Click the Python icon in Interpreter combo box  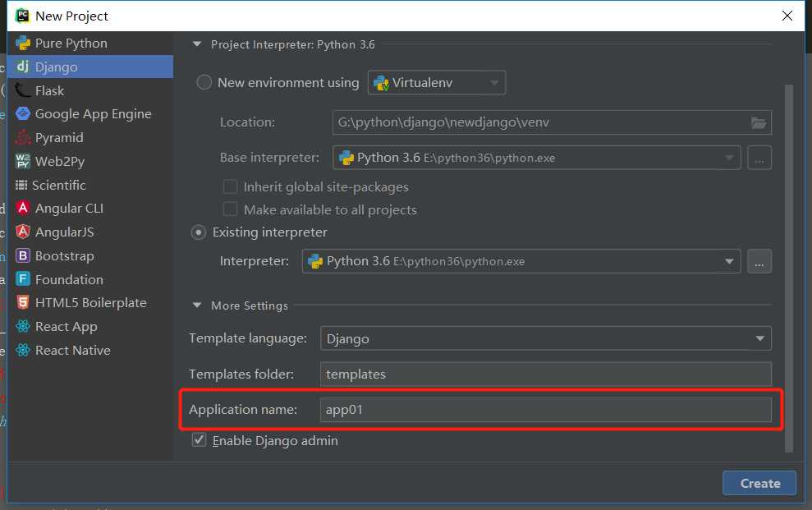pyautogui.click(x=315, y=261)
